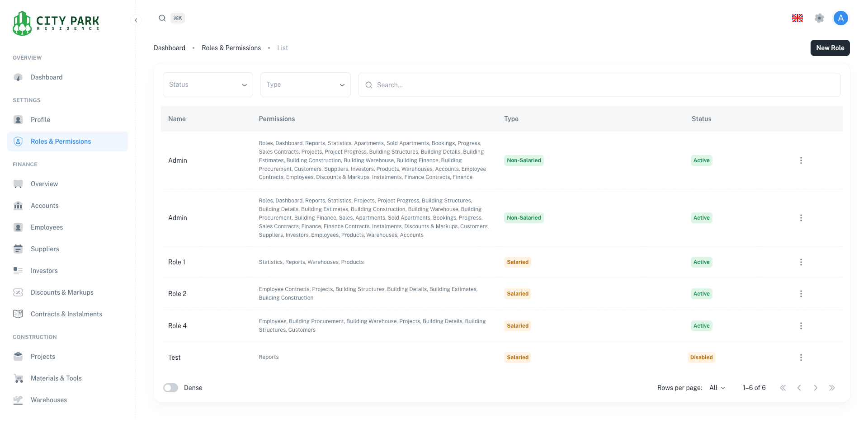
Task: Toggle the Dense table switch
Action: pyautogui.click(x=171, y=388)
